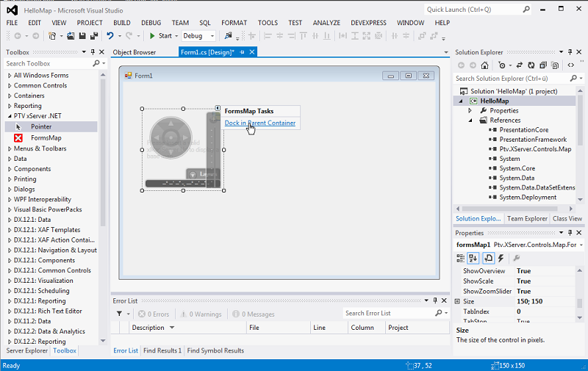Click the auto-hide pin of Toolbox panel
588x371 pixels.
93,52
